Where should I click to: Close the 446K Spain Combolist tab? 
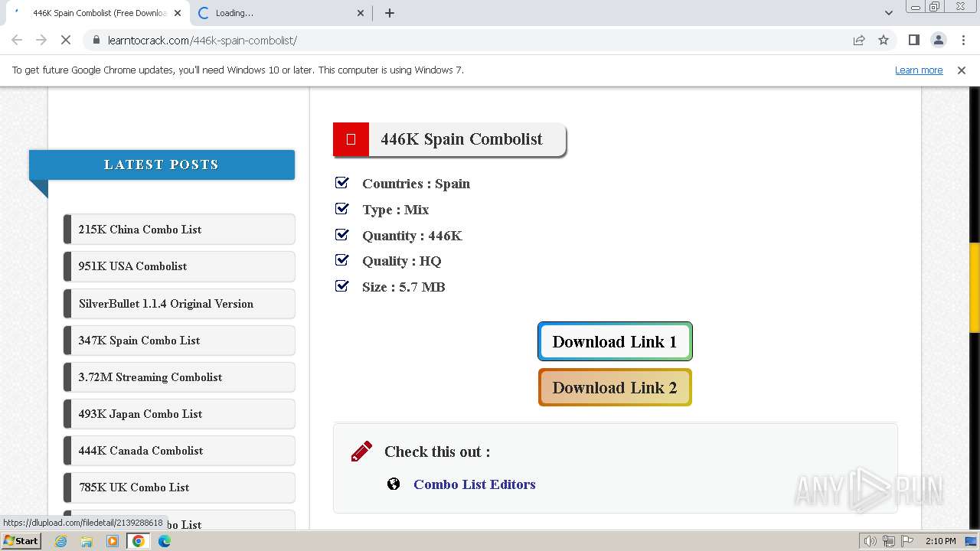[178, 13]
